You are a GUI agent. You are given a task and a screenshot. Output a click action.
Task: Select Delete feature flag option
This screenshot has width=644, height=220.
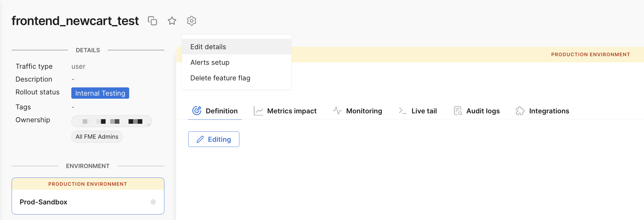[x=220, y=78]
